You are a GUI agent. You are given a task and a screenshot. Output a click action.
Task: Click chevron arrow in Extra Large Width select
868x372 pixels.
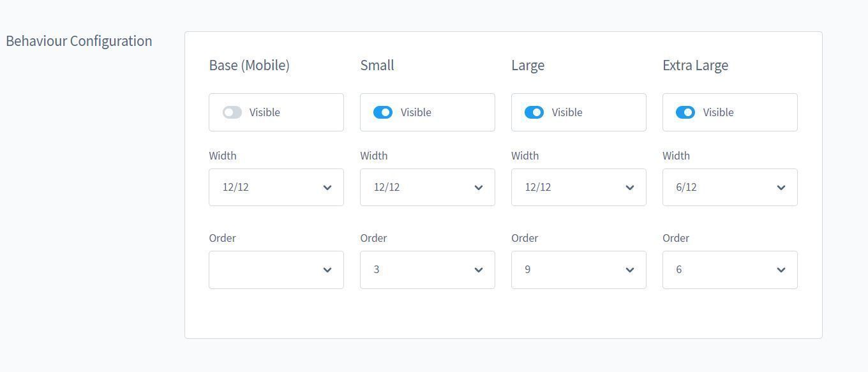(x=781, y=188)
